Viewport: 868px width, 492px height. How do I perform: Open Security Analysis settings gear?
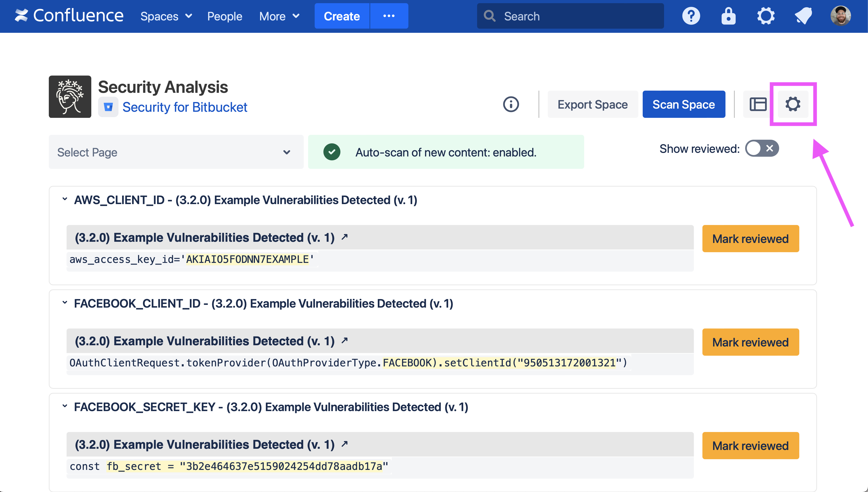coord(792,104)
